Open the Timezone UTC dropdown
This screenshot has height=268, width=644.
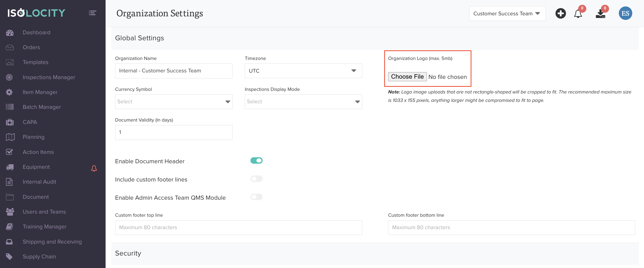tap(303, 71)
